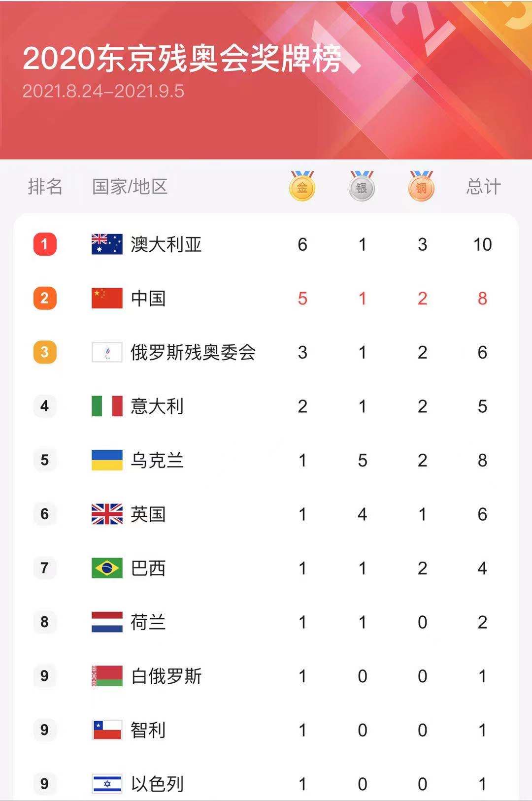Select the 总计 total column header
532x801 pixels.
pyautogui.click(x=483, y=187)
